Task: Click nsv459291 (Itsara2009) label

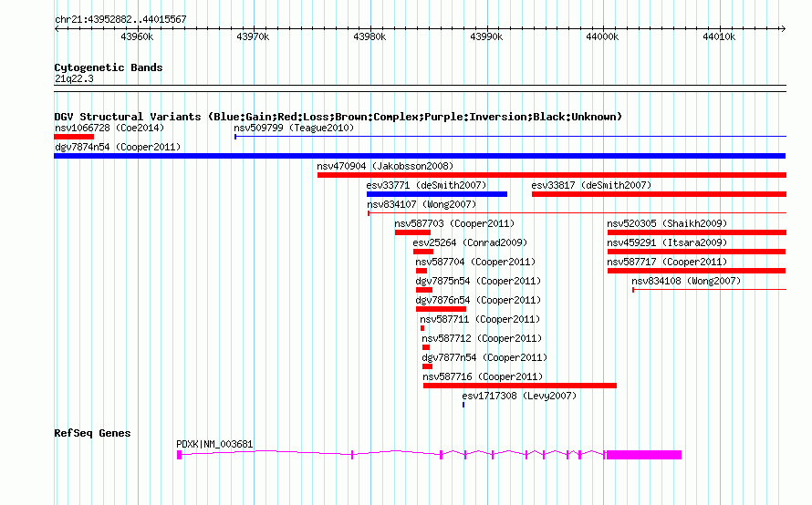Action: click(x=667, y=242)
